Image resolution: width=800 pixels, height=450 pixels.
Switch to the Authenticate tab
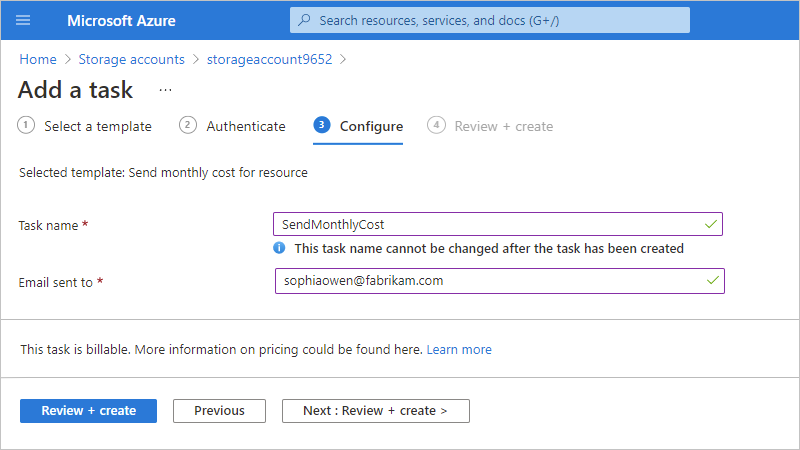(x=232, y=126)
